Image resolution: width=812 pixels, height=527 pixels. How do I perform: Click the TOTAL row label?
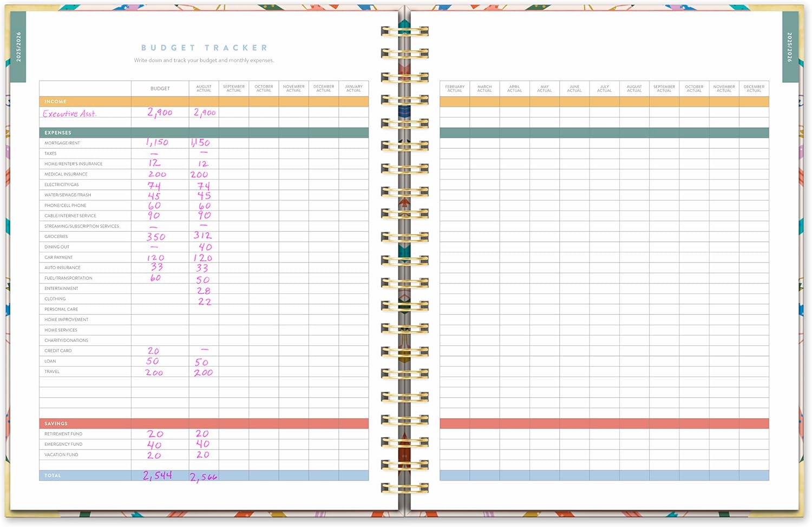(x=53, y=476)
